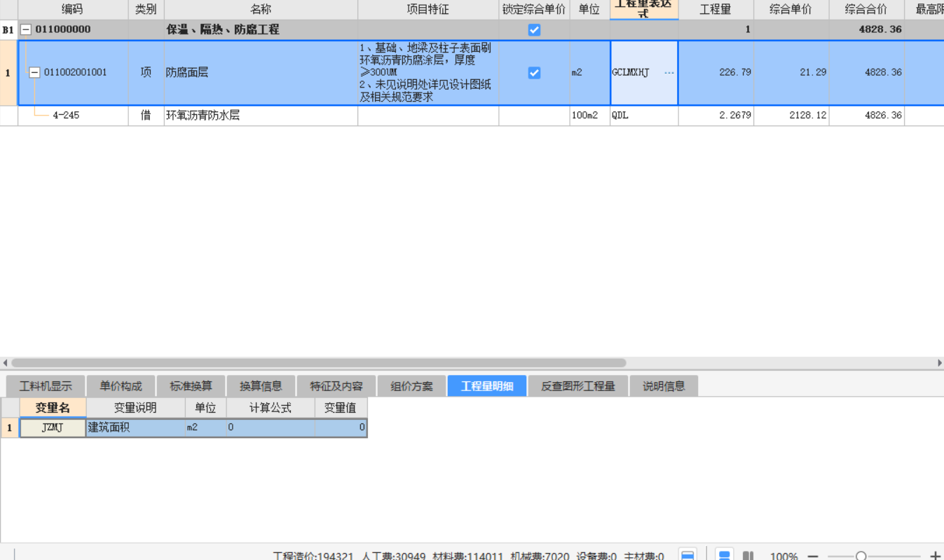
Task: Click the 项目特征 column header
Action: 428,10
